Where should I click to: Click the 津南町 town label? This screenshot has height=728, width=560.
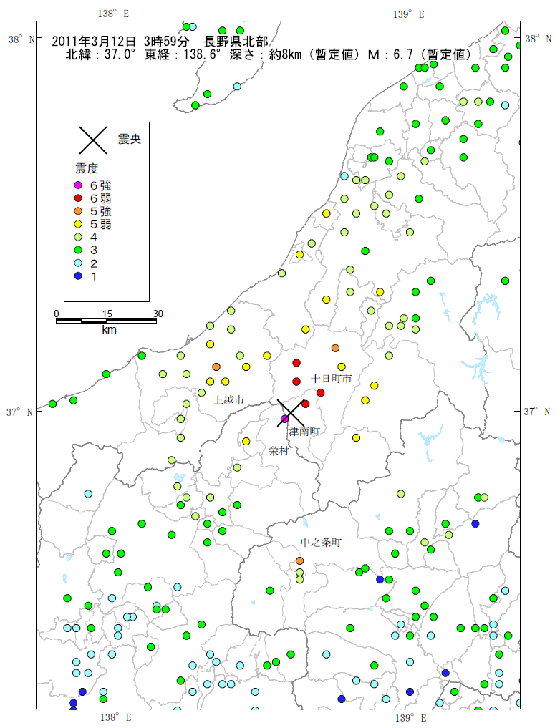pos(304,432)
